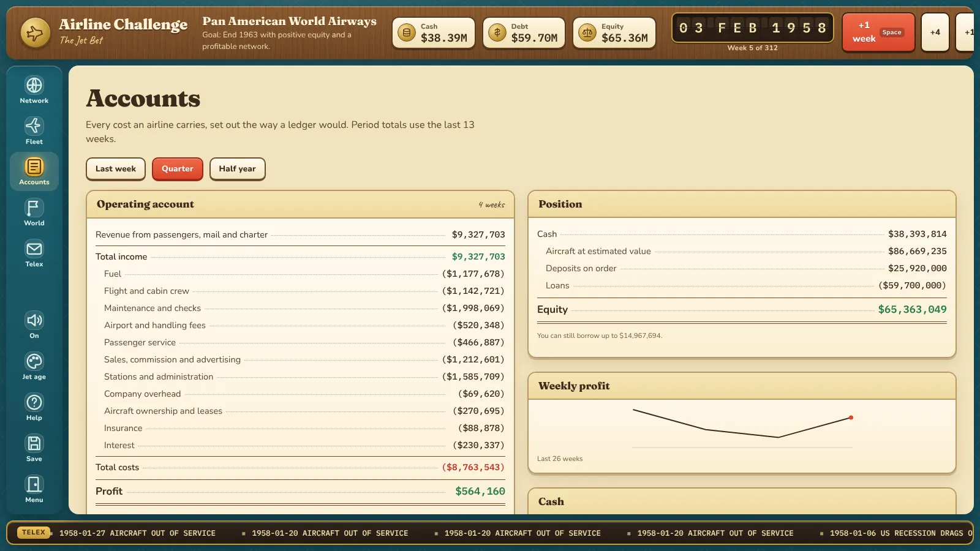Advance one week with +1 week button
Viewport: 980px width, 551px height.
(878, 32)
